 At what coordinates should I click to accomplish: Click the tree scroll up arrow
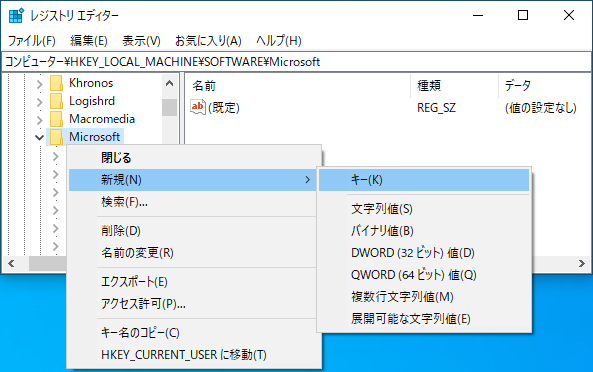pyautogui.click(x=169, y=84)
